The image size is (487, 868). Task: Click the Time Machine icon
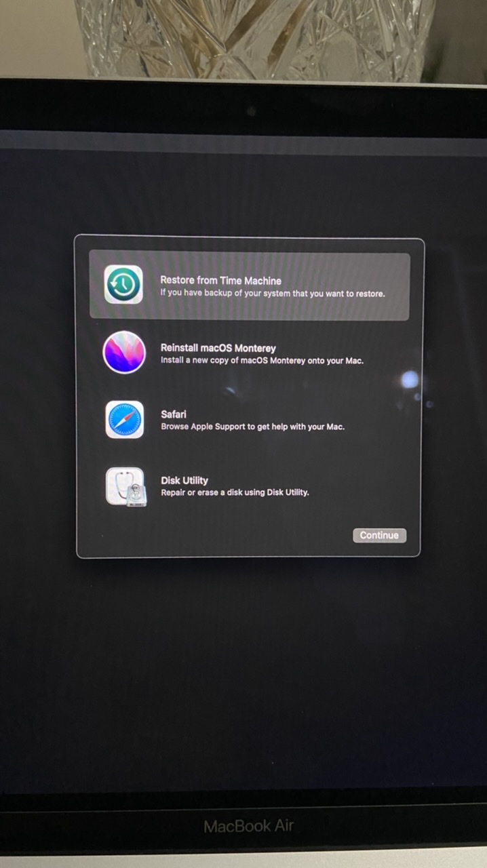(x=123, y=284)
